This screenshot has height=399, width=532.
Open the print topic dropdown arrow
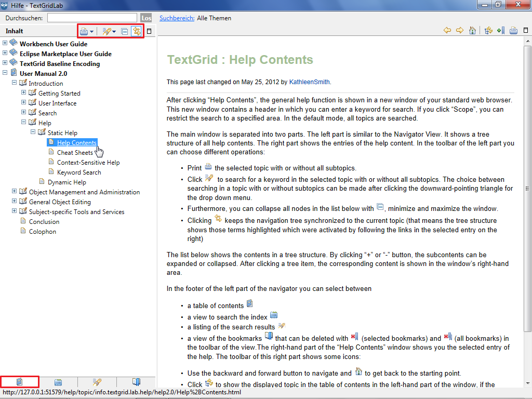92,32
